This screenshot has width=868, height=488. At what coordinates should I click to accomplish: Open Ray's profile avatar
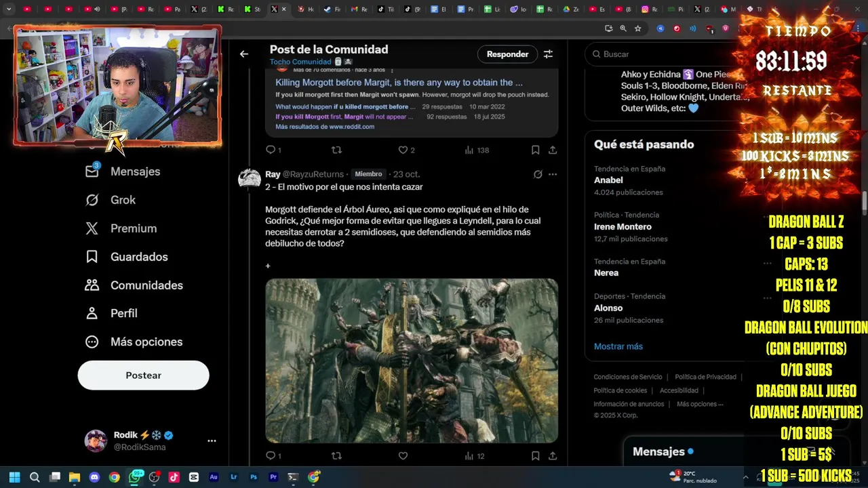tap(250, 178)
